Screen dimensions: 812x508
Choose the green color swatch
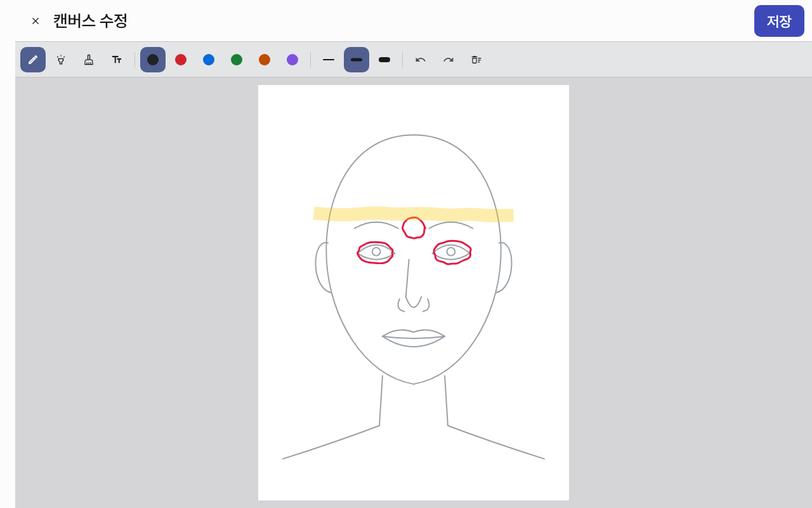(x=237, y=60)
